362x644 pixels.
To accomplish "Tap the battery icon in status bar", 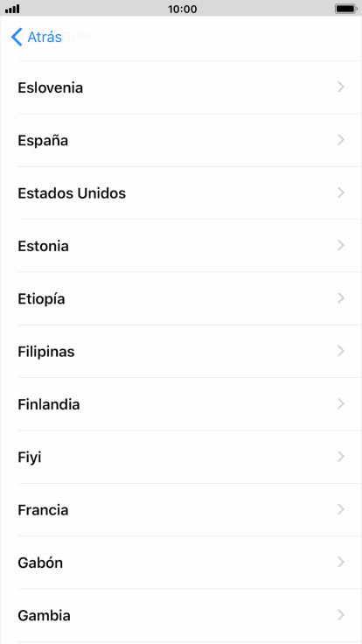I will [345, 9].
